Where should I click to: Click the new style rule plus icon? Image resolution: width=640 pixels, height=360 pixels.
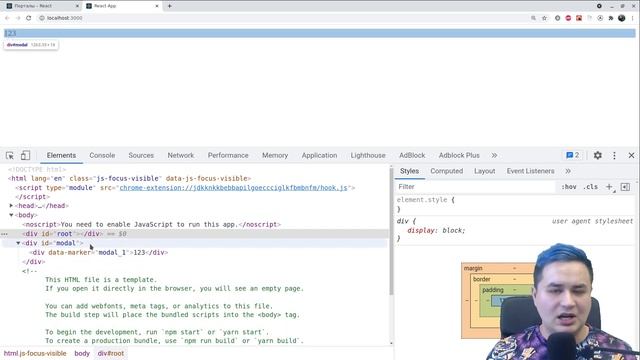pos(609,187)
